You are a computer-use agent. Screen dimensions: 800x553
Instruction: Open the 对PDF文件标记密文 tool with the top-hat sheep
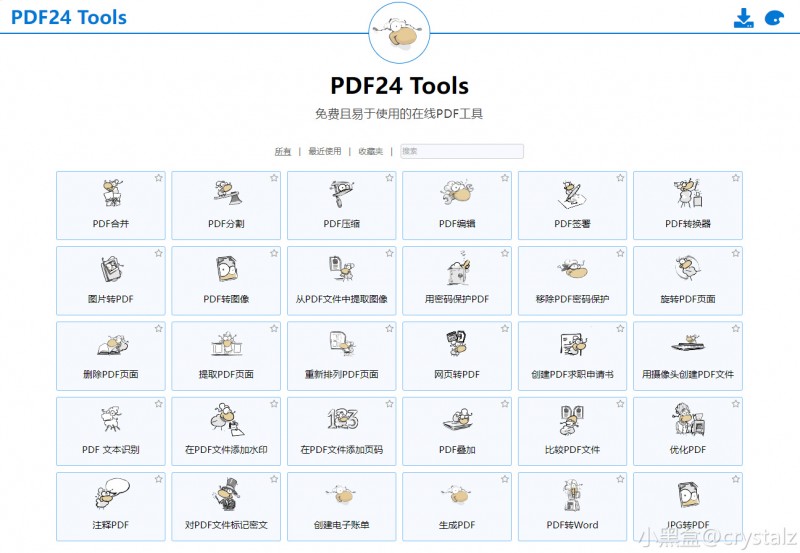tap(226, 507)
